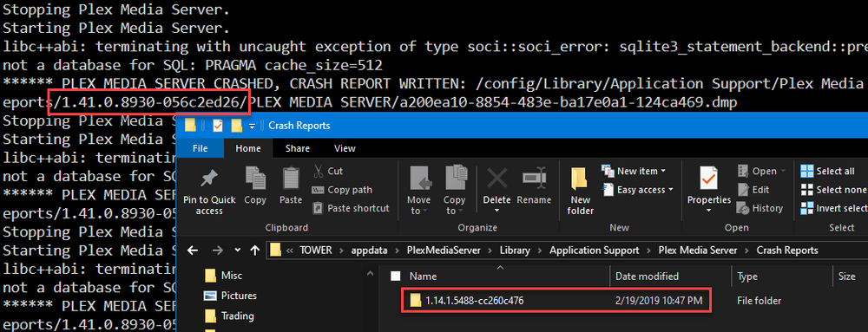Expand the Properties dropdown arrow

pos(709,211)
